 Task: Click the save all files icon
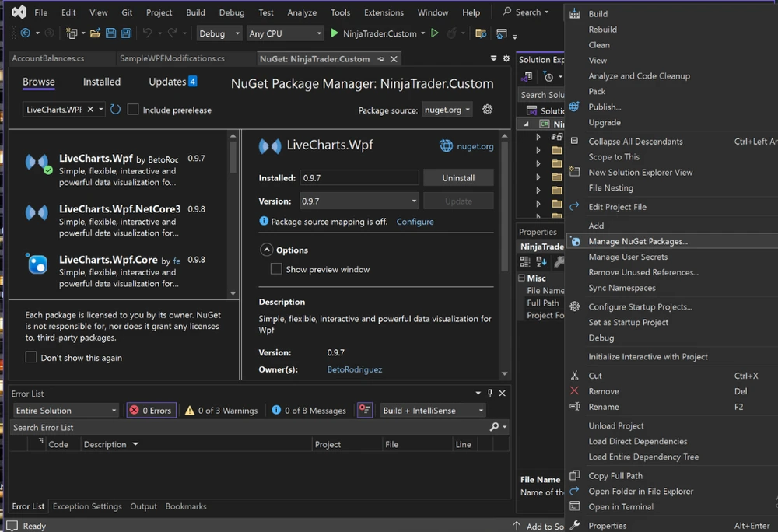(x=126, y=33)
